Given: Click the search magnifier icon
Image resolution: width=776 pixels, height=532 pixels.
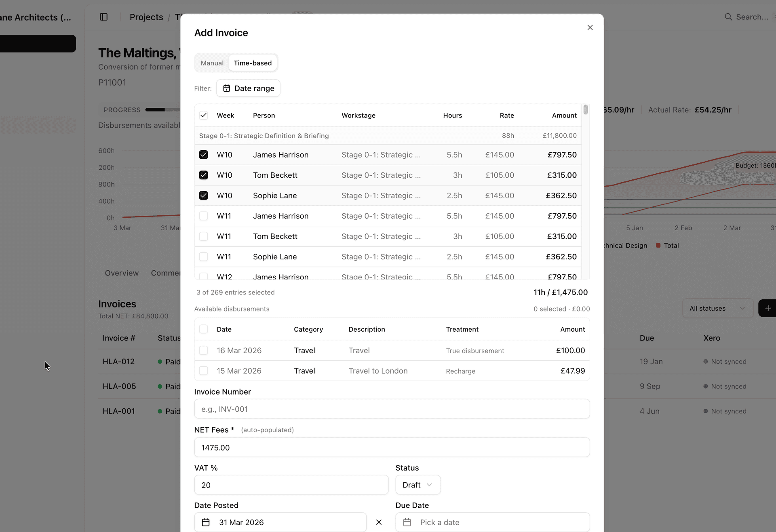Looking at the screenshot, I should point(729,17).
